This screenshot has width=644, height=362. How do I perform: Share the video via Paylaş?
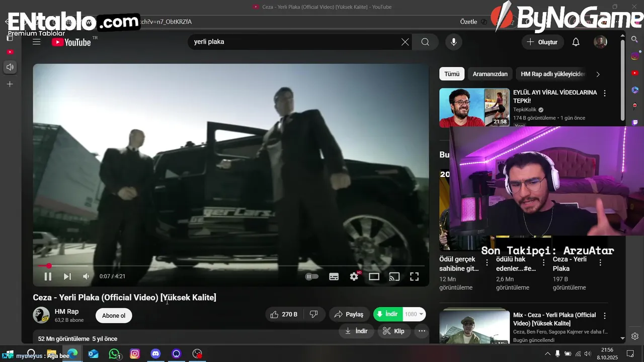click(x=349, y=314)
